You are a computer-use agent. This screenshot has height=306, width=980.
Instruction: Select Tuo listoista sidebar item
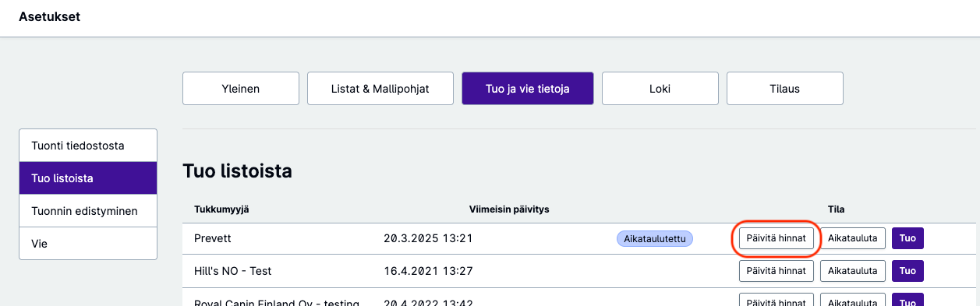coord(88,178)
